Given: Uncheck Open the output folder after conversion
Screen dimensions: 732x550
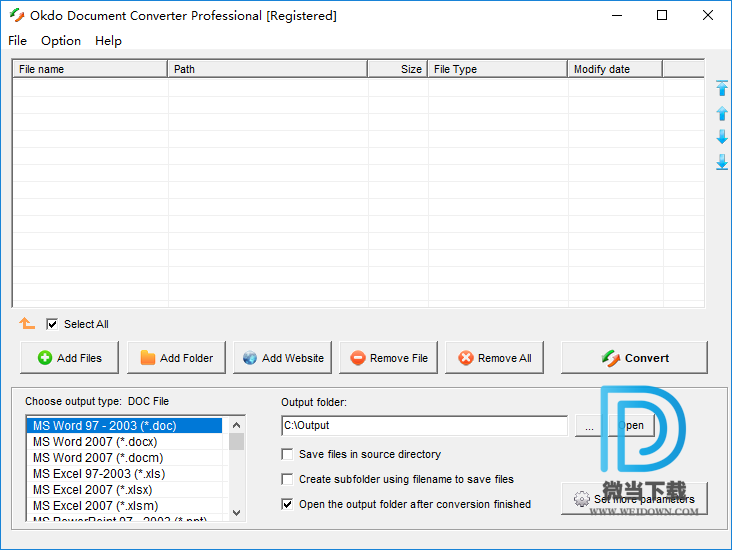Looking at the screenshot, I should pyautogui.click(x=287, y=504).
